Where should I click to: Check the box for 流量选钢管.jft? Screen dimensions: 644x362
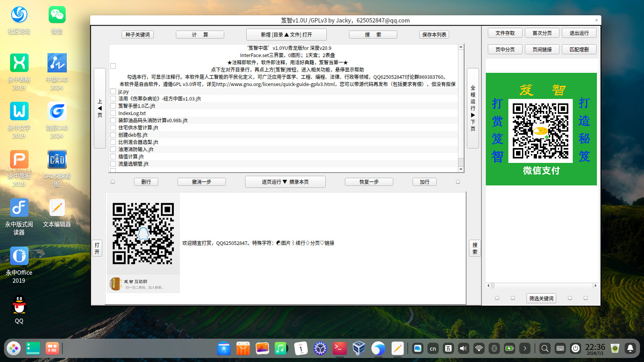[x=113, y=164]
